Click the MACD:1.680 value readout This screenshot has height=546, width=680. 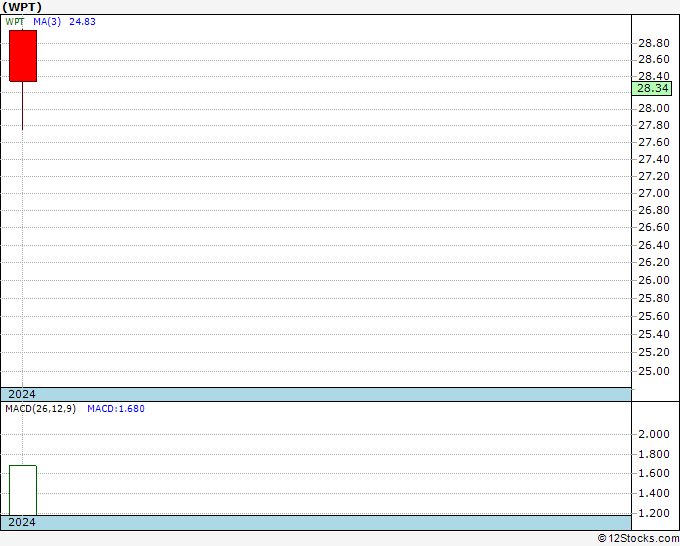point(116,409)
